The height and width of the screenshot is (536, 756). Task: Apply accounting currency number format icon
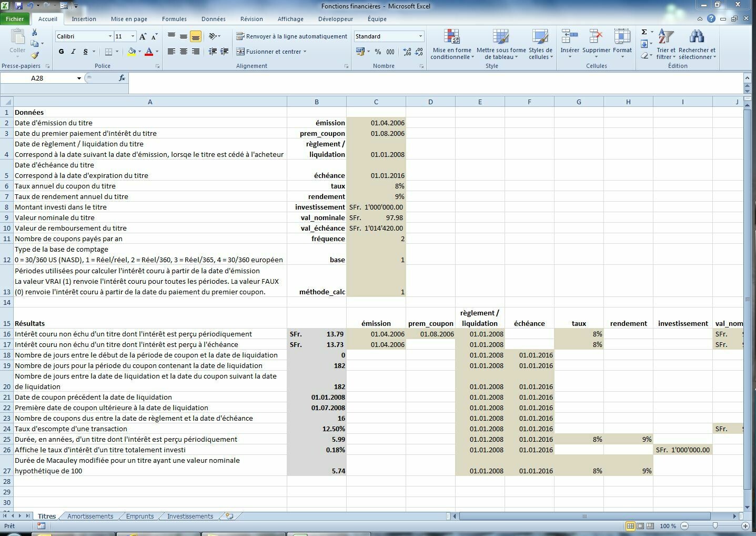click(x=360, y=52)
